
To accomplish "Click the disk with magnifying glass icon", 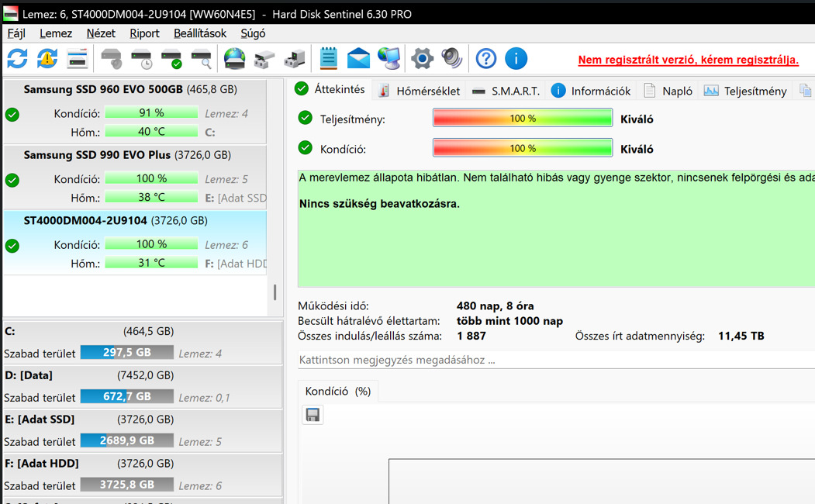I will (202, 59).
